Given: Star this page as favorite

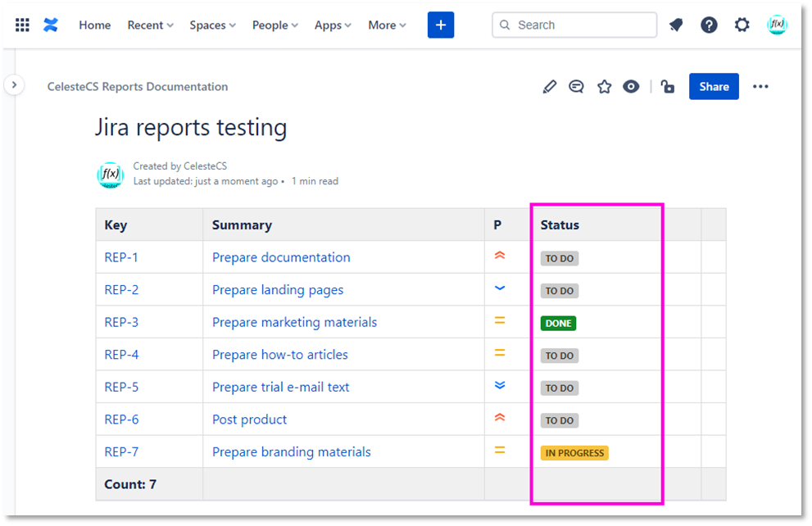Looking at the screenshot, I should (604, 87).
